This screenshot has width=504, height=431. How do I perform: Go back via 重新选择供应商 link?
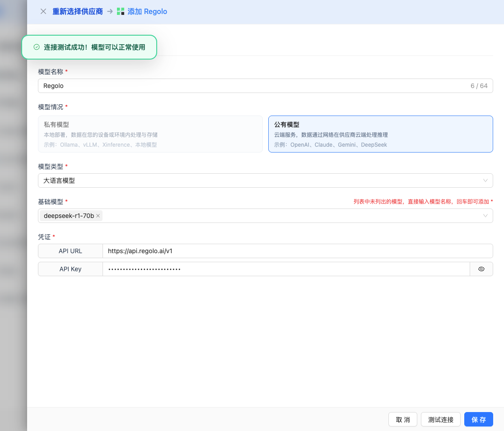pyautogui.click(x=78, y=12)
